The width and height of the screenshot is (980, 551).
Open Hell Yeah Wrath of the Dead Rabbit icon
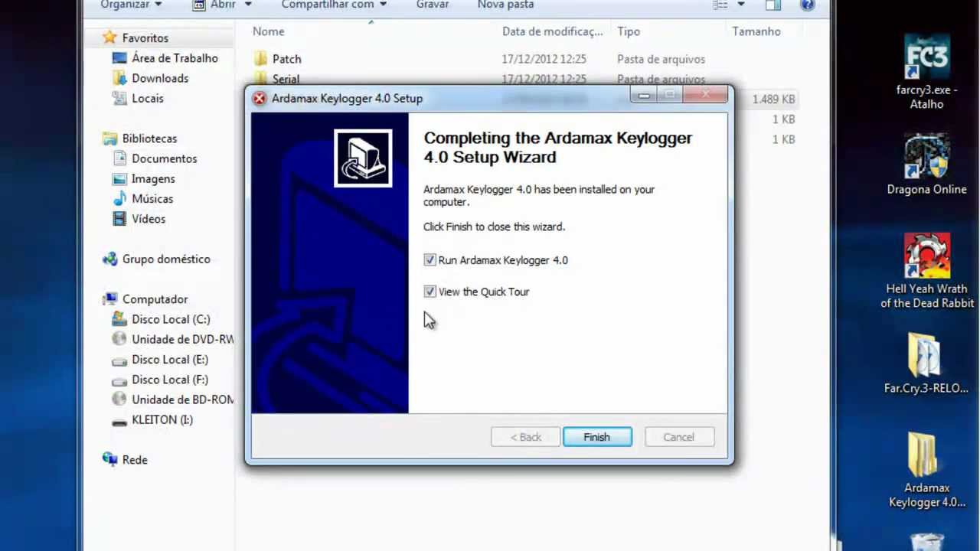tap(926, 271)
